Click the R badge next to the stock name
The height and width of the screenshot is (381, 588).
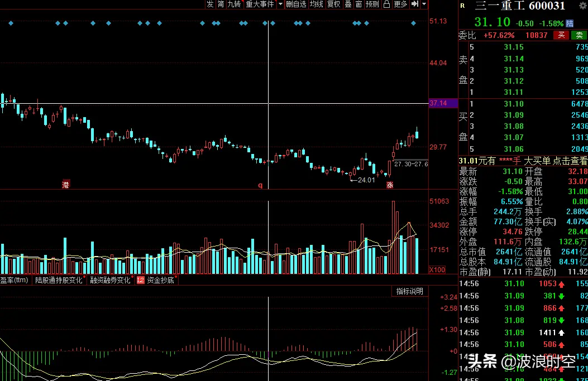[x=462, y=6]
